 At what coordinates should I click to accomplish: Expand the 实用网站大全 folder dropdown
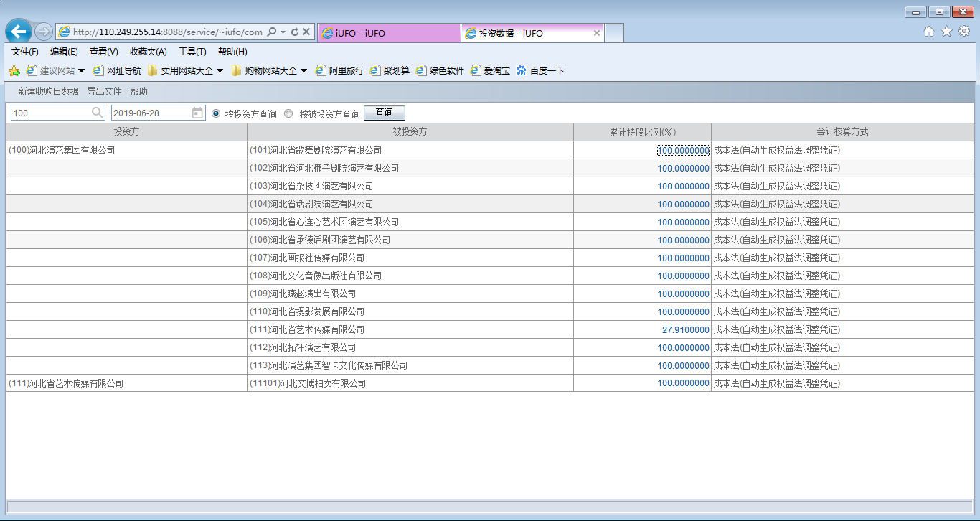220,70
